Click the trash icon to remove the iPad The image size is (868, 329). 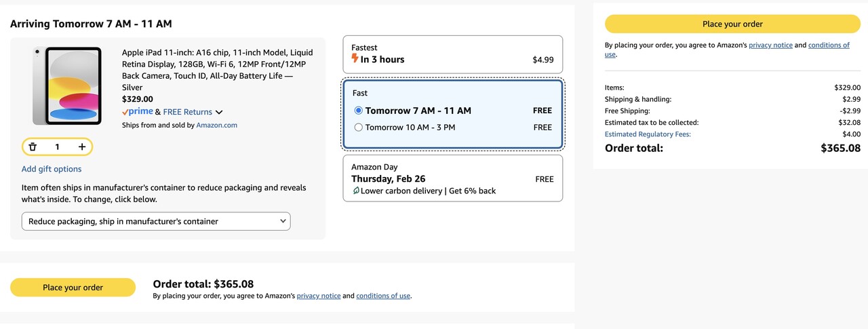33,147
